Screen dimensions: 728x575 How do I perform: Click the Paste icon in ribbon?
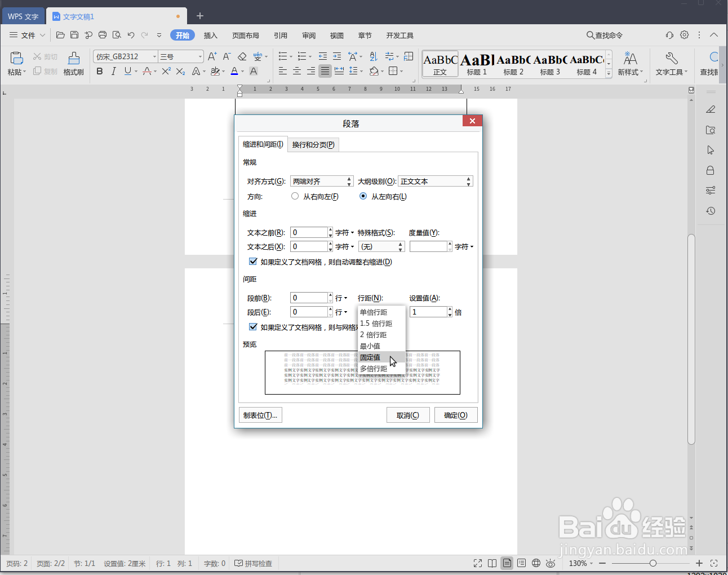point(16,58)
